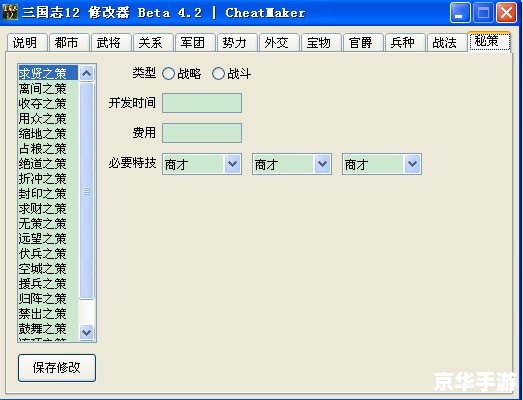Screen dimensions: 523x400
Task: Switch to the 武将 tab
Action: coord(111,43)
